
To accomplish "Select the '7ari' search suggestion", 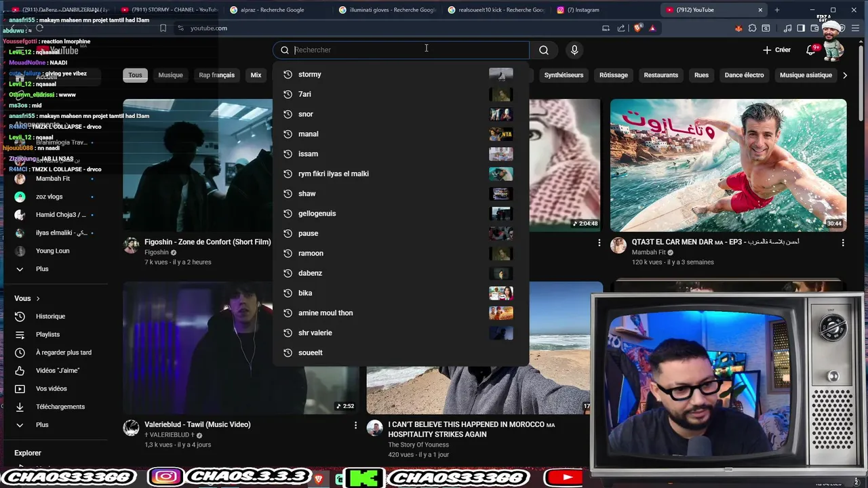I will 401,94.
